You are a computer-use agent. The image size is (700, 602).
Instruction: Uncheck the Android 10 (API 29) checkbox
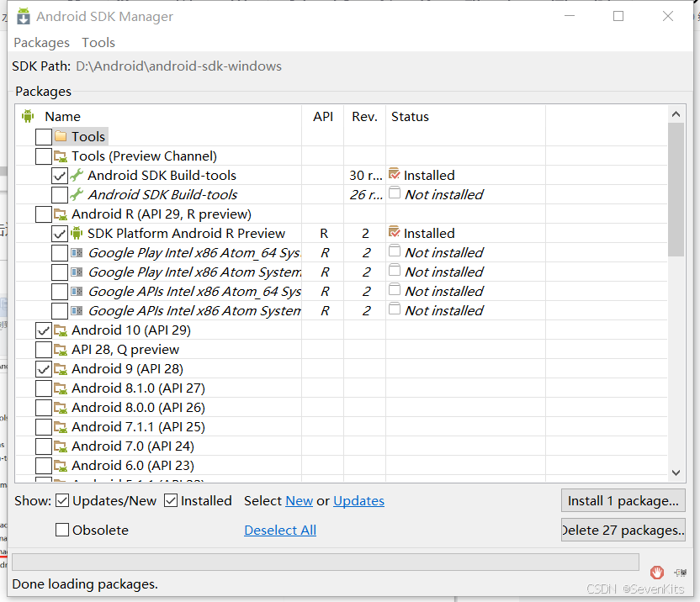pyautogui.click(x=43, y=330)
